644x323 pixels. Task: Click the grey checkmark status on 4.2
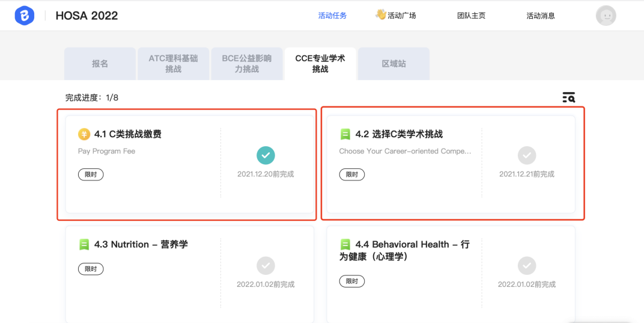pyautogui.click(x=526, y=156)
